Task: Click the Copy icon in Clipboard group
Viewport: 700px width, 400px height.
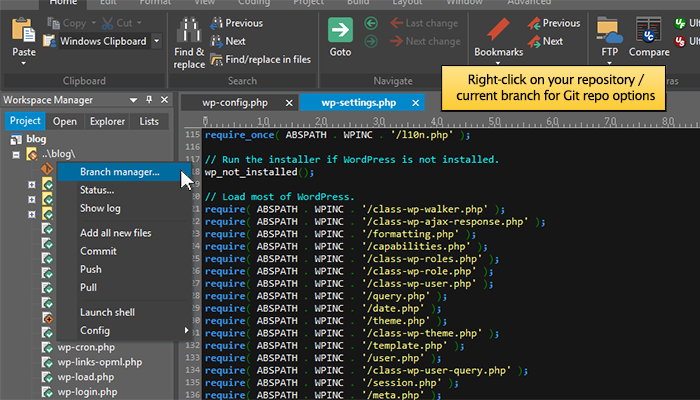Action: click(x=54, y=23)
